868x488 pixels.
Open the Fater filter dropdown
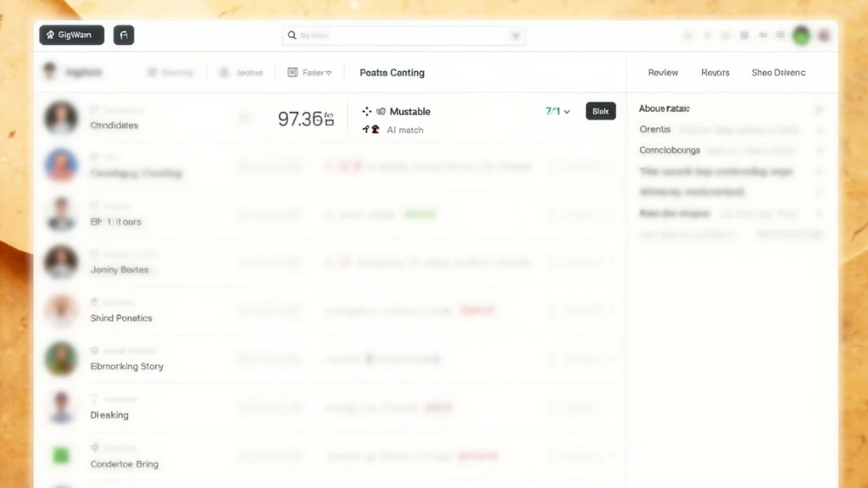(309, 73)
